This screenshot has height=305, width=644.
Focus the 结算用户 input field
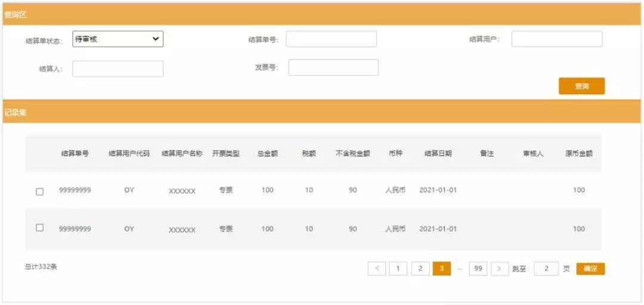click(556, 39)
